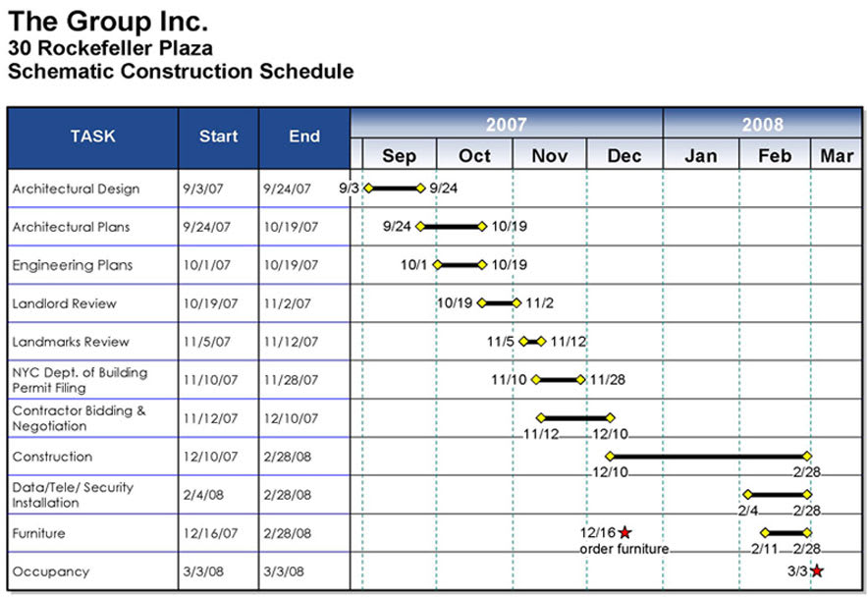Click the Architectural Design task name

[x=76, y=189]
